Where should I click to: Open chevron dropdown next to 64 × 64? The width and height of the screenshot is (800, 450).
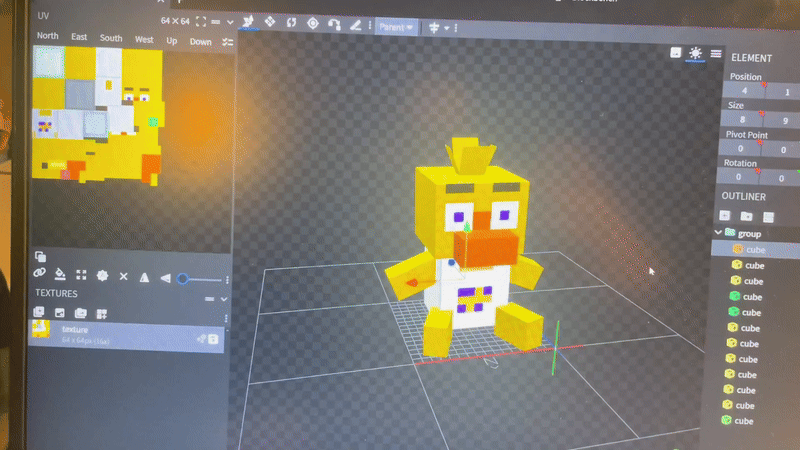[x=230, y=22]
